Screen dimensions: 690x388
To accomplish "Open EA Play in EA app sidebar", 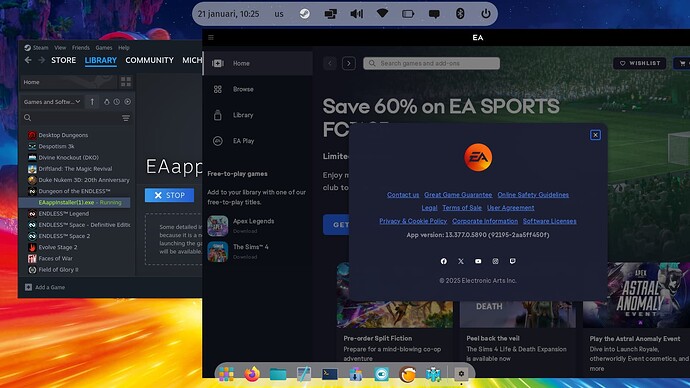I will click(258, 141).
